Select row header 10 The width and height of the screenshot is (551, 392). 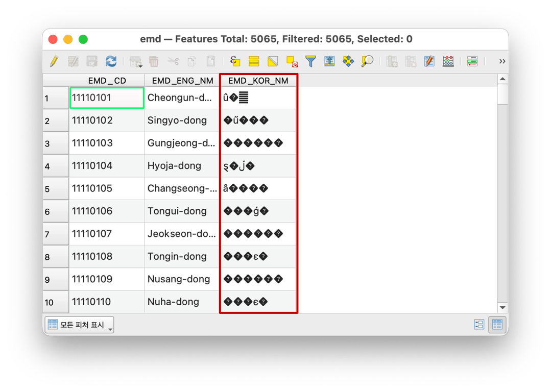(x=56, y=302)
